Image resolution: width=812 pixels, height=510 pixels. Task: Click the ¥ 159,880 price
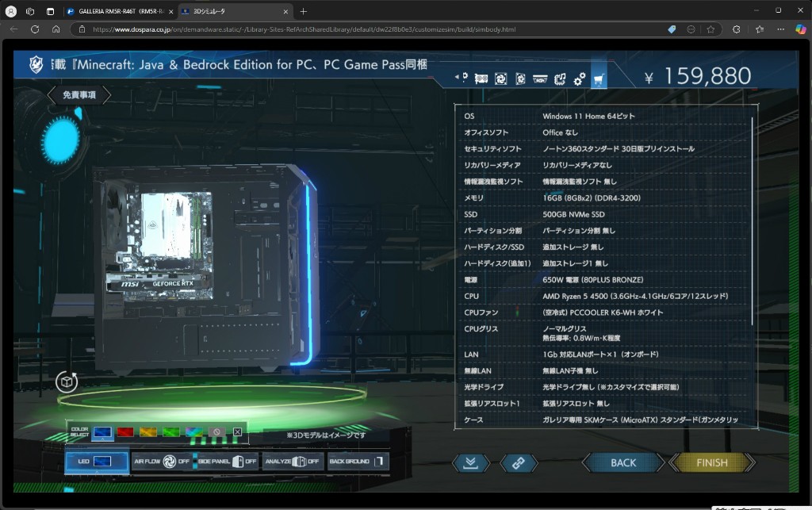(698, 77)
